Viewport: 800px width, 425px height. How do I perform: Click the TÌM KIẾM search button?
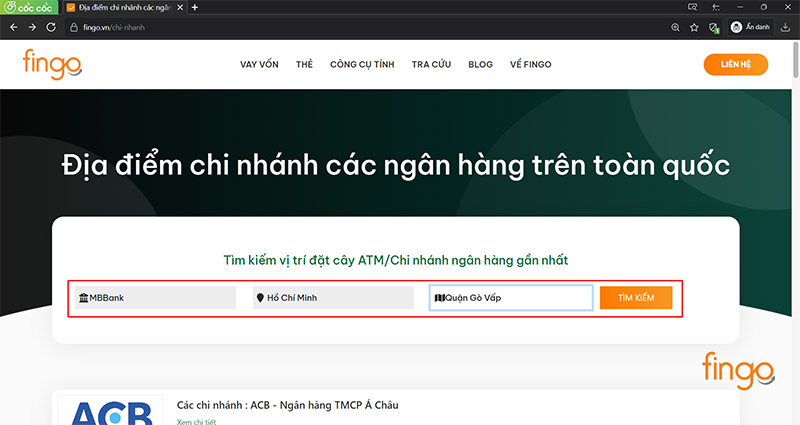point(636,298)
